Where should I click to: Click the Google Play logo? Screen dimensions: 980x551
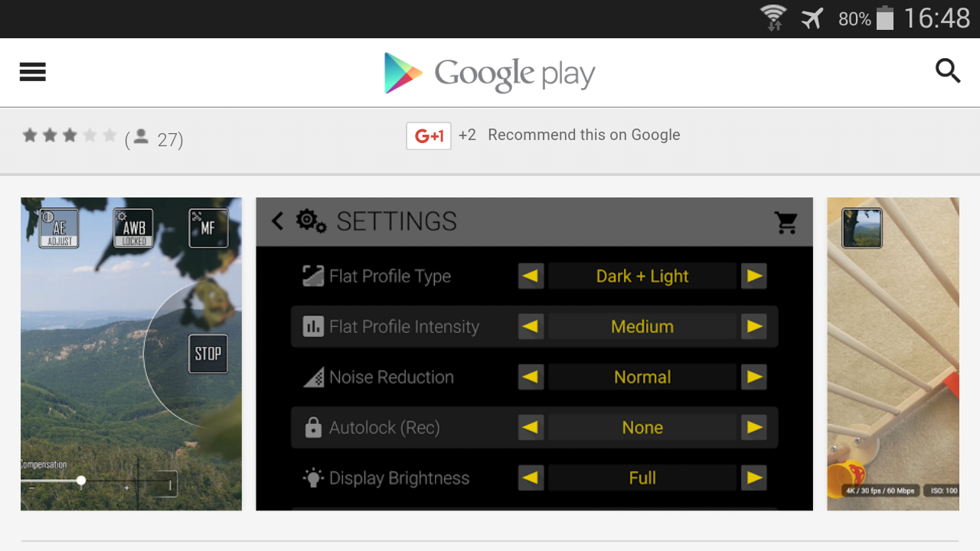point(489,73)
